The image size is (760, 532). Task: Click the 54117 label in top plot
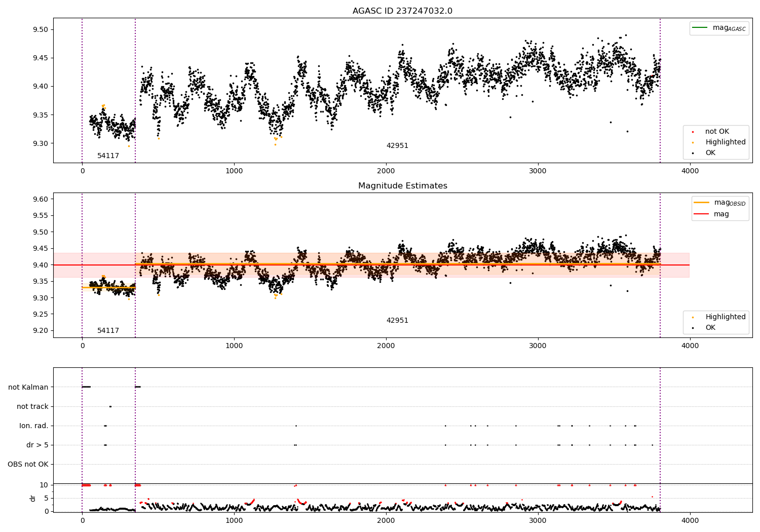[x=108, y=156]
